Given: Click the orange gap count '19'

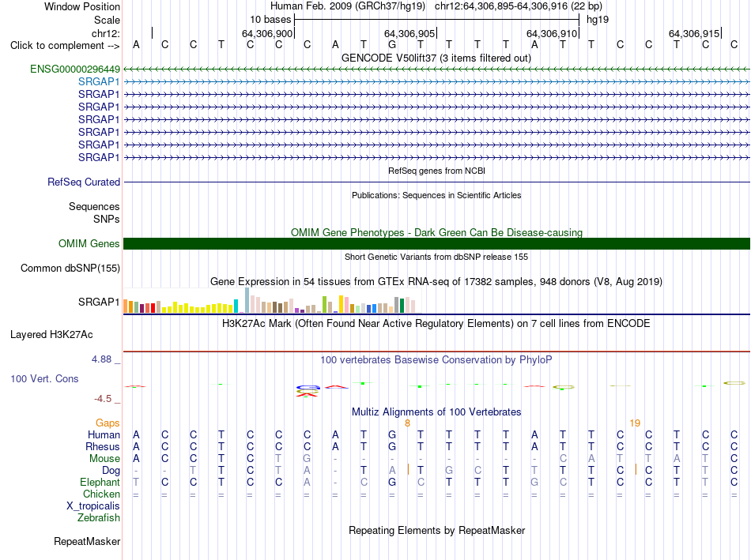Looking at the screenshot, I should pos(635,423).
